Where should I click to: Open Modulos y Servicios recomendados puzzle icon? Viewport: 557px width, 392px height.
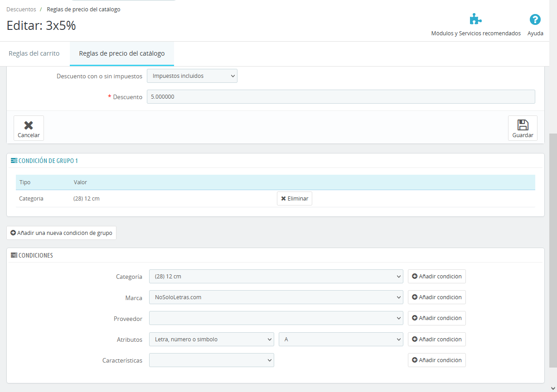(475, 19)
